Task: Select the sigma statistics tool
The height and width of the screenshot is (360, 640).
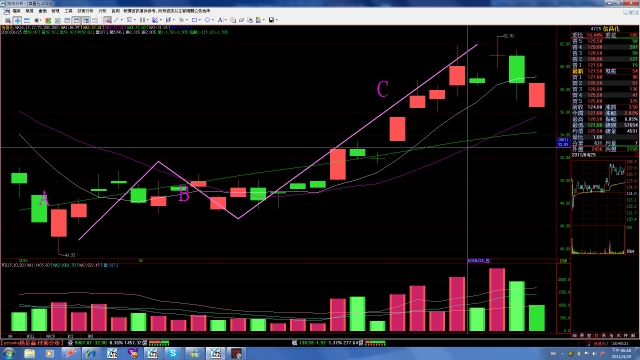Action: [129, 20]
